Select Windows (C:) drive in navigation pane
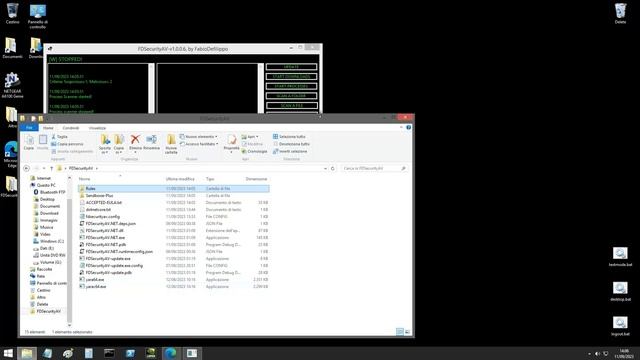 point(48,241)
